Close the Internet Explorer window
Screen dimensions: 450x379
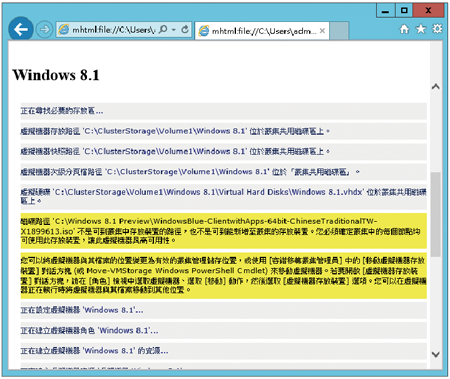428,11
